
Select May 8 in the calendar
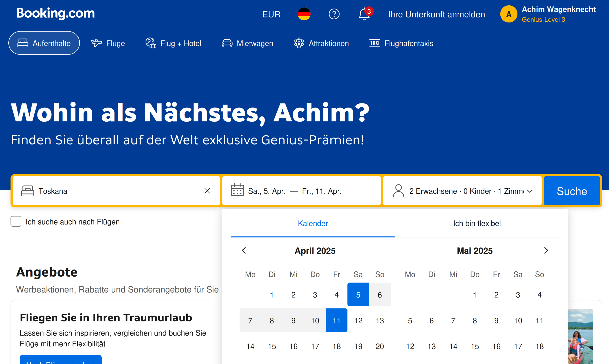click(x=475, y=320)
